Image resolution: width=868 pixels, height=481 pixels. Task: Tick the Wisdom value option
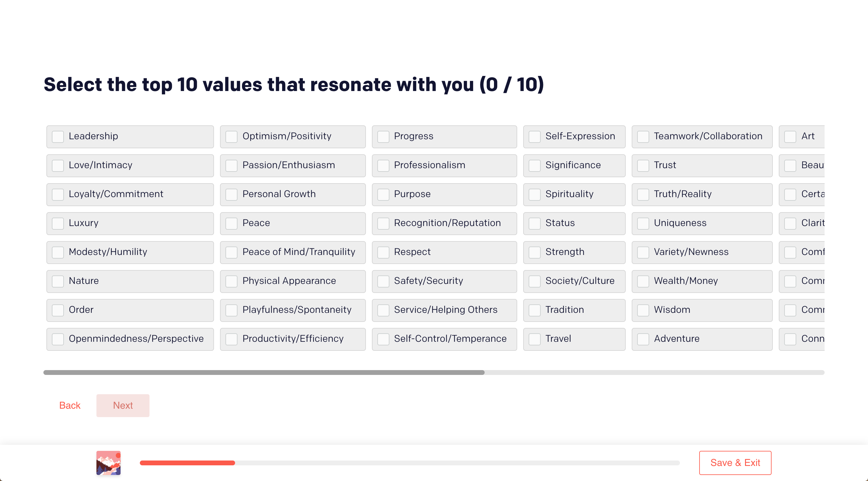[643, 310]
